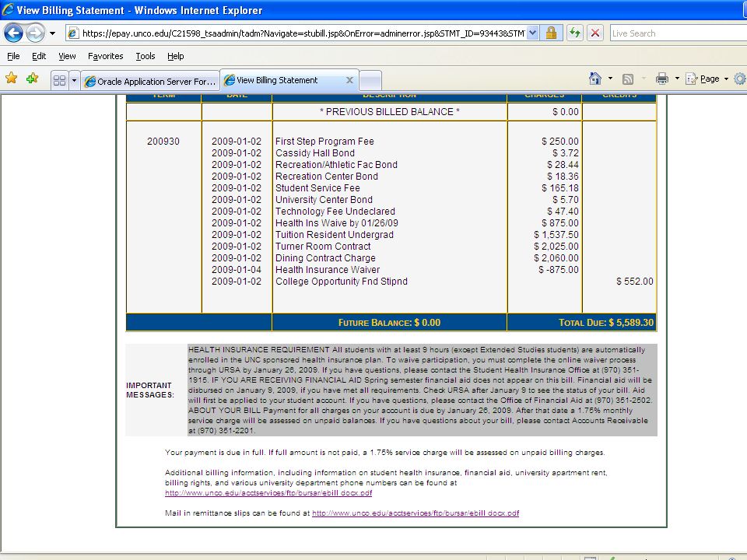Image resolution: width=747 pixels, height=560 pixels.
Task: Click the Live Search box
Action: (x=679, y=33)
